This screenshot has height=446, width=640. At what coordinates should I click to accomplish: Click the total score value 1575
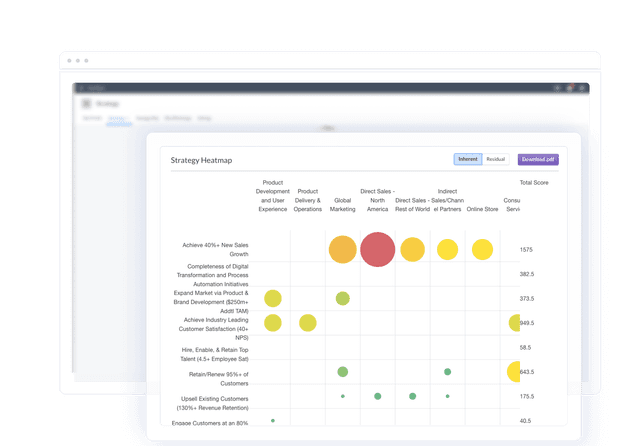[x=526, y=250]
